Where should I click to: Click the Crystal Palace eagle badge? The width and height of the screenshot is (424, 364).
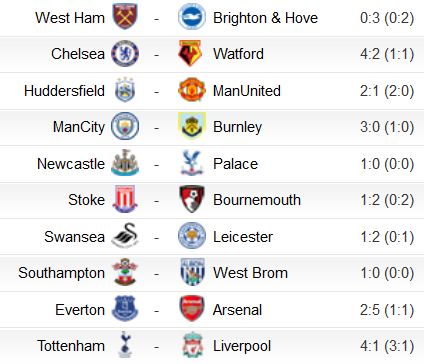(x=192, y=163)
